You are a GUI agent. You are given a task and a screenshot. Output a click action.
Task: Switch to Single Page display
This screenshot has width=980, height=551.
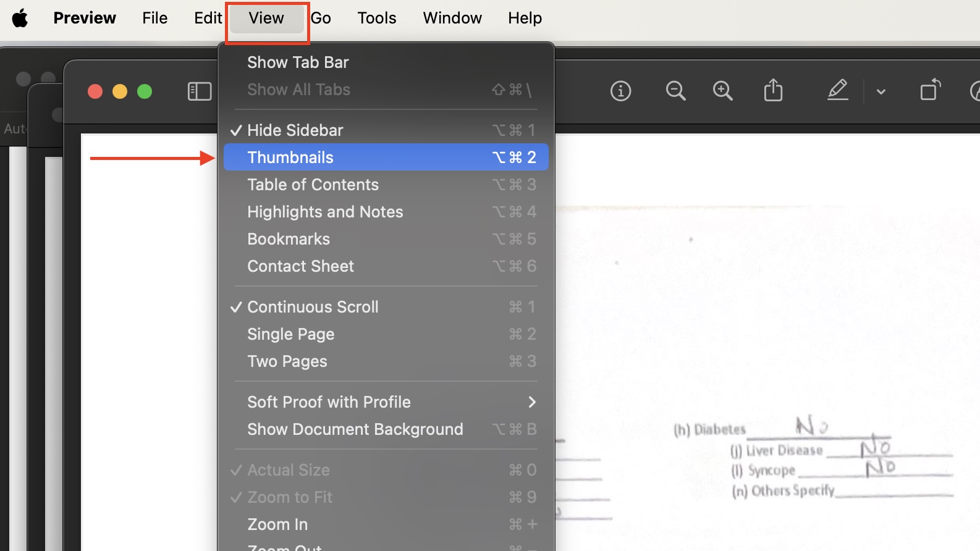(386, 334)
